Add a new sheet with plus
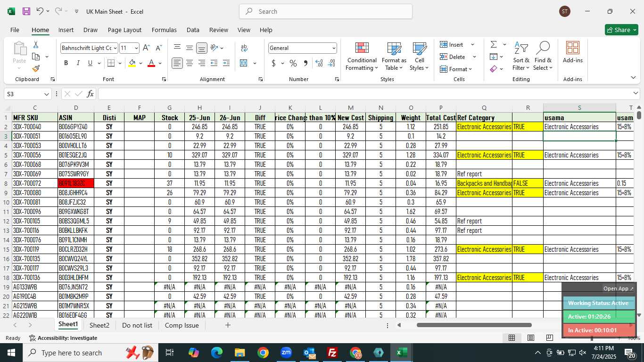The image size is (644, 362). pyautogui.click(x=228, y=325)
